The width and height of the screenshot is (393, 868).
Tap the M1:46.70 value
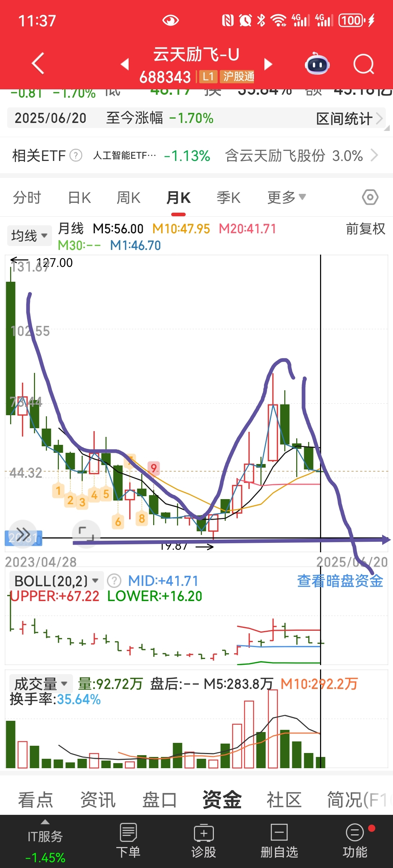[x=135, y=246]
